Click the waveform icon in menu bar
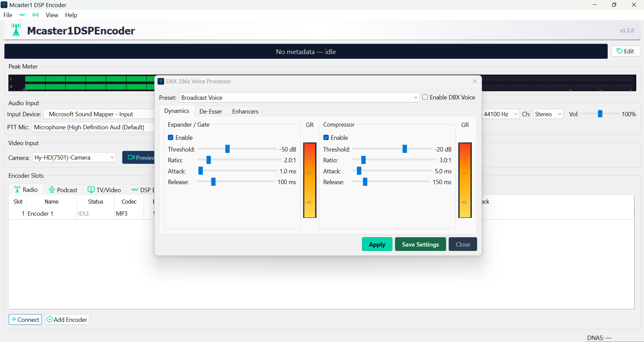The width and height of the screenshot is (644, 342). (22, 15)
